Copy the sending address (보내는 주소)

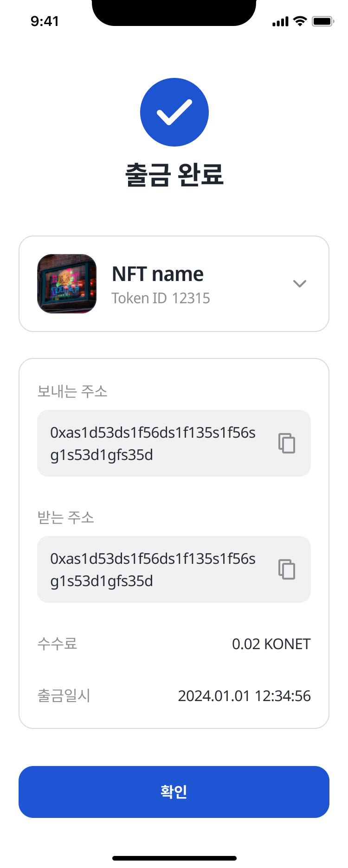point(287,443)
